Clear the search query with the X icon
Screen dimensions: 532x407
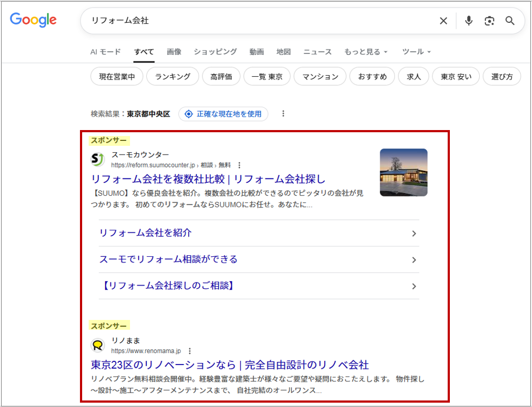pos(443,21)
